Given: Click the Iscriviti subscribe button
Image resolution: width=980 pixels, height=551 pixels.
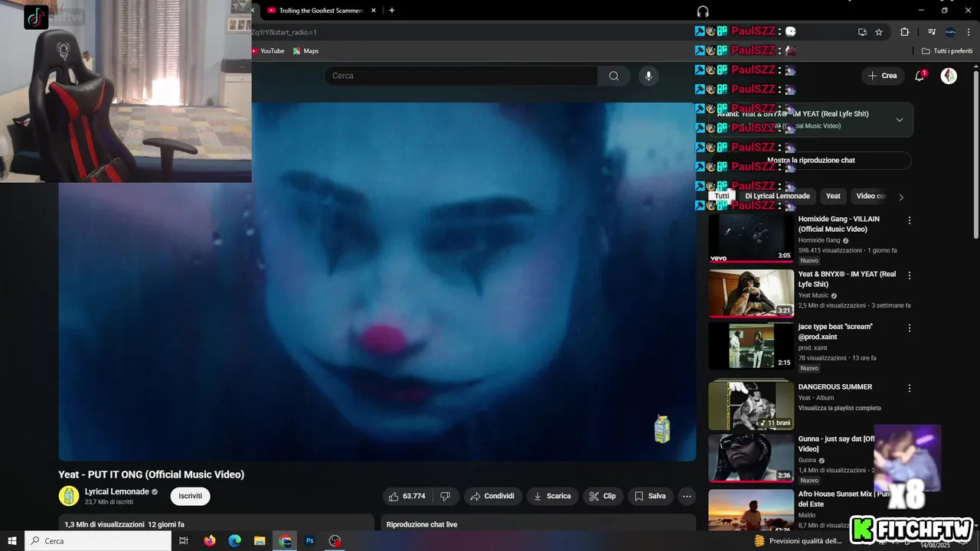Looking at the screenshot, I should tap(191, 496).
